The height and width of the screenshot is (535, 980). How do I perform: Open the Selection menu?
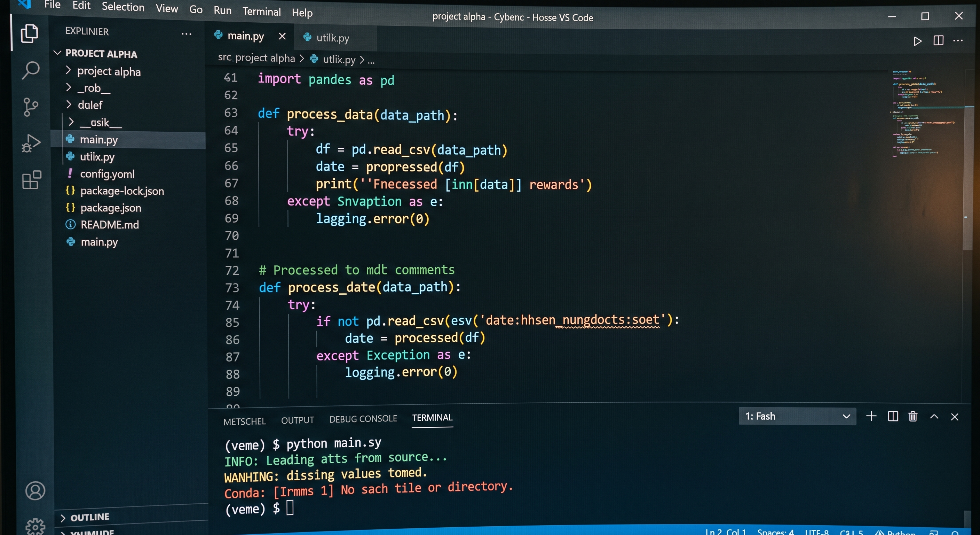point(123,7)
